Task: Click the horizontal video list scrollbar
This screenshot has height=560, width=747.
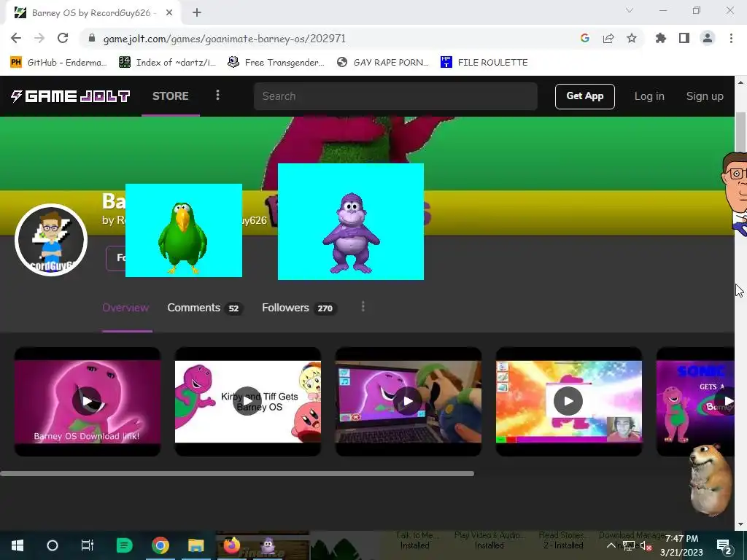Action: click(x=237, y=473)
